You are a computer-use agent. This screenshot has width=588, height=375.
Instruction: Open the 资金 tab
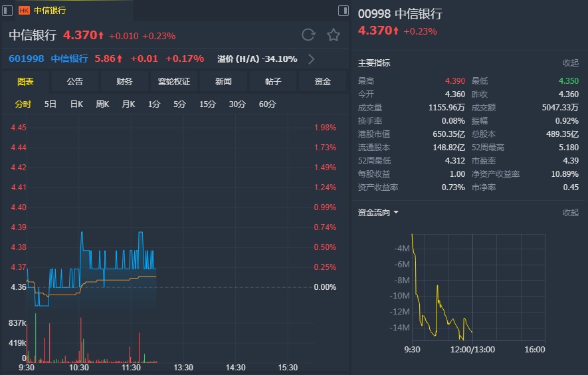[x=322, y=82]
